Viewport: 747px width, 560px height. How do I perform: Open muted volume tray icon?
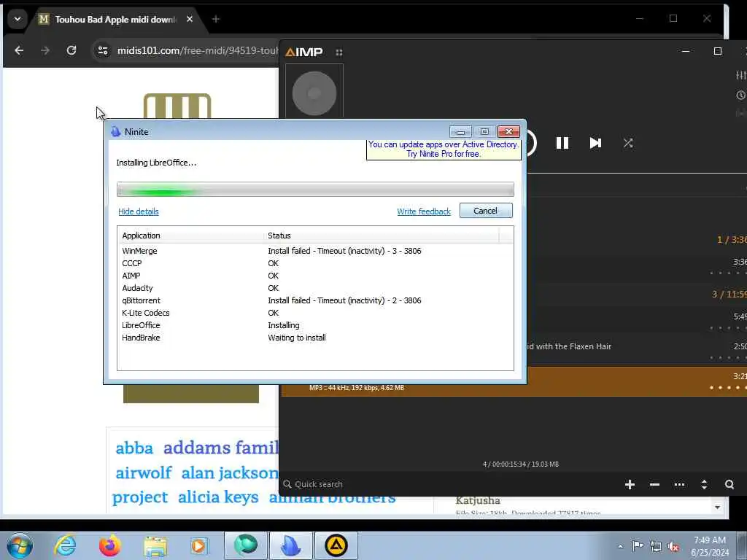pyautogui.click(x=673, y=546)
